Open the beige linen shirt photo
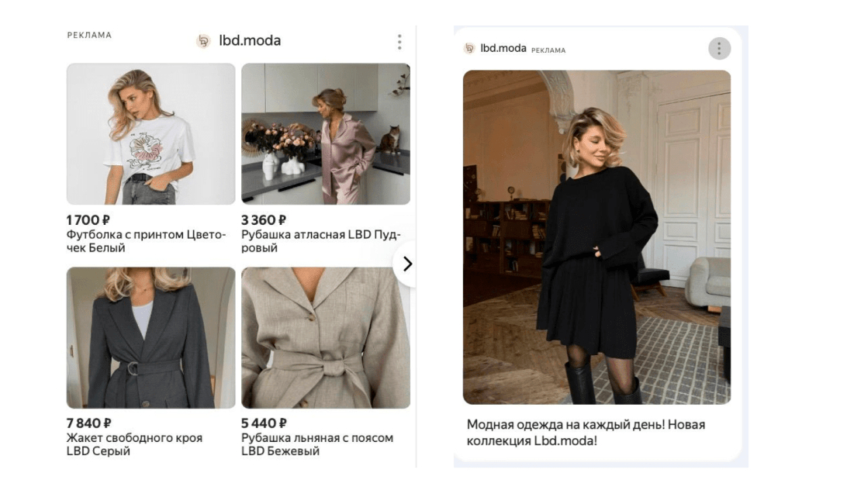Viewport: 847px width, 504px height. pyautogui.click(x=326, y=338)
